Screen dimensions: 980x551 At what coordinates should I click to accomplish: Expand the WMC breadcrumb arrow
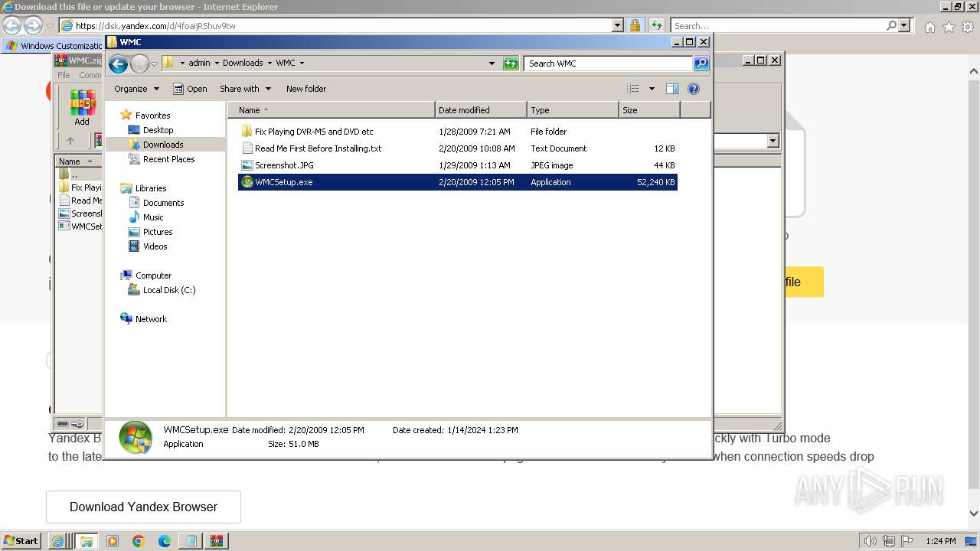tap(302, 64)
